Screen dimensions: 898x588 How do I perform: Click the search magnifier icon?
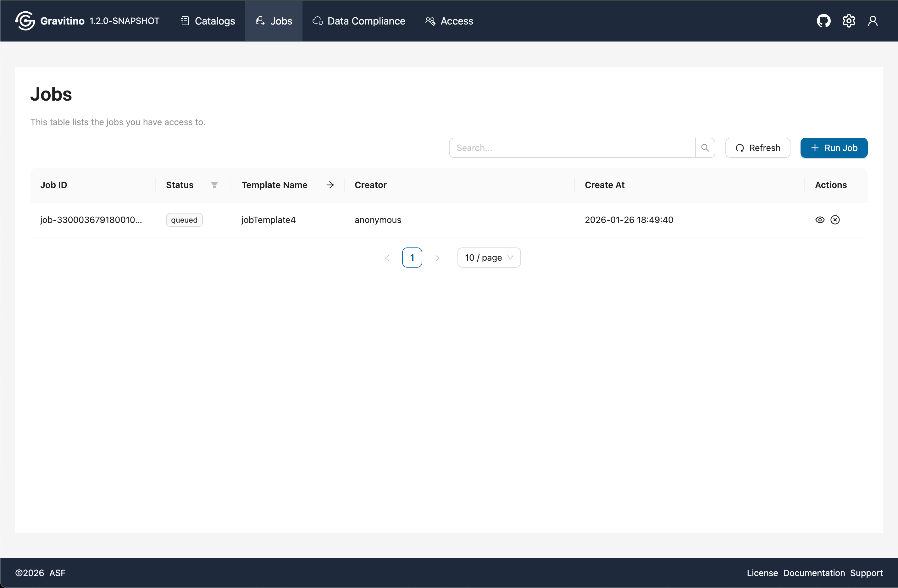click(705, 147)
